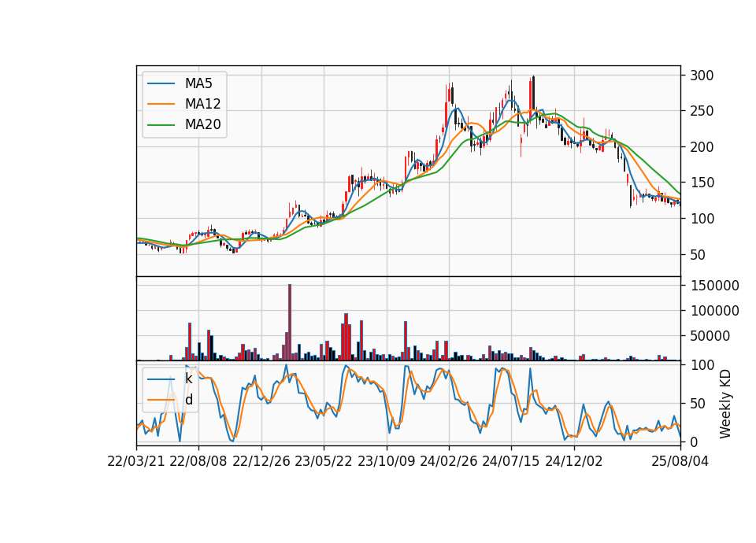Click the blue MA5 legend line swatch
The width and height of the screenshot is (756, 543).
pos(161,83)
